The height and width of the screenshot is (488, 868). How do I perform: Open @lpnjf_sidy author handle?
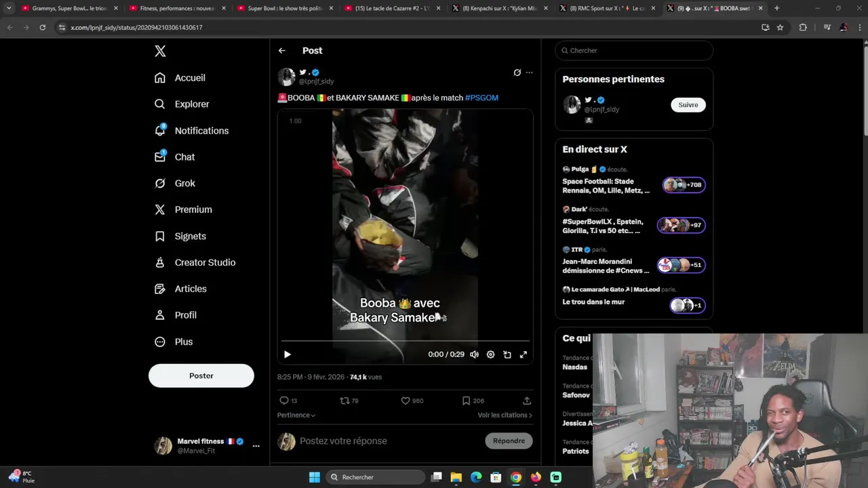(316, 81)
